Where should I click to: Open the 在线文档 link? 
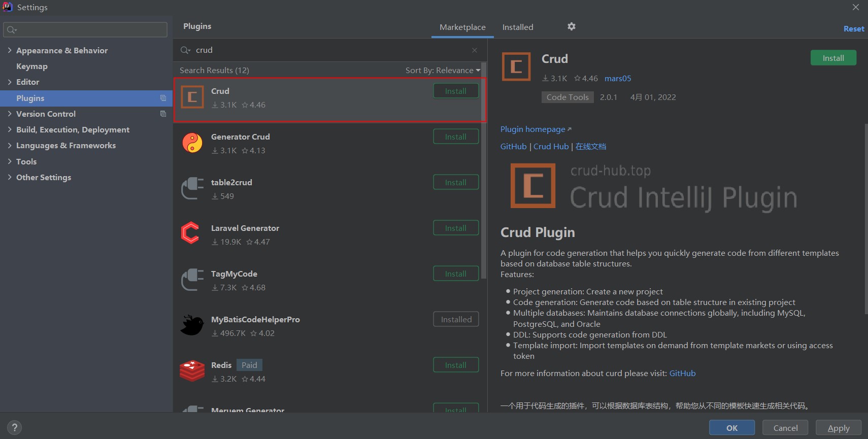(x=591, y=146)
